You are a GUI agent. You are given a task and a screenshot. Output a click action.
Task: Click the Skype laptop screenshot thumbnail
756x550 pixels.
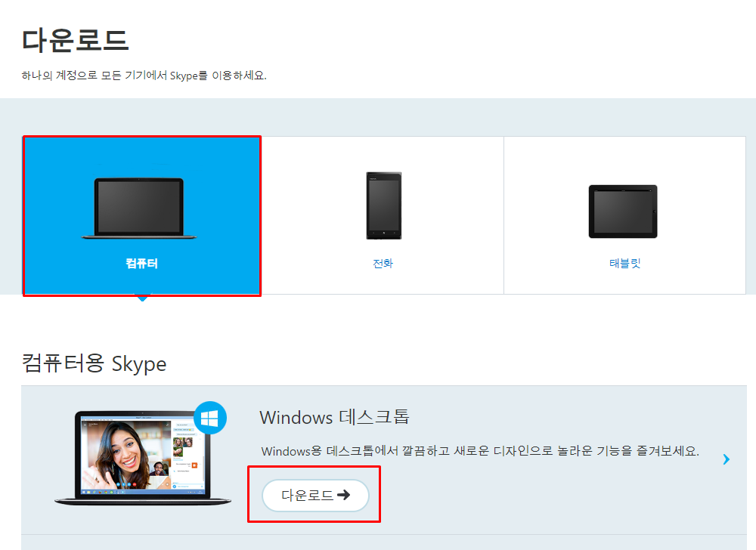tap(143, 458)
